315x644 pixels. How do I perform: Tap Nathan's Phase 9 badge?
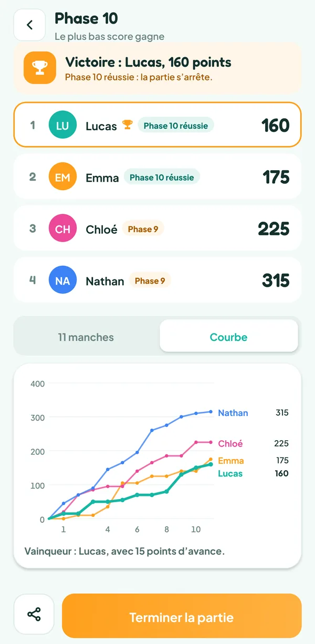(x=150, y=281)
